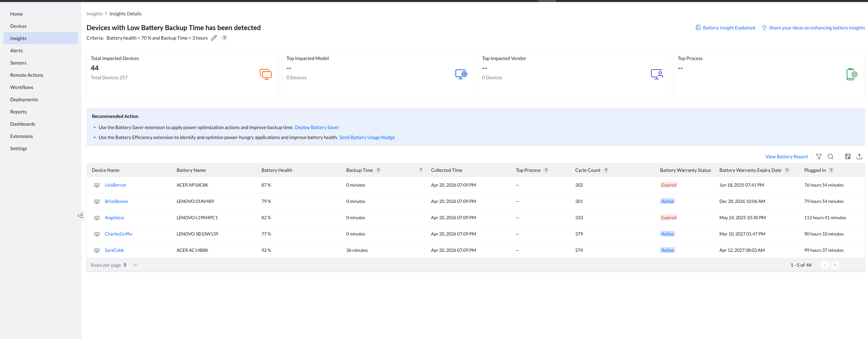The height and width of the screenshot is (339, 868).
Task: Open table column settings icon
Action: pyautogui.click(x=847, y=156)
